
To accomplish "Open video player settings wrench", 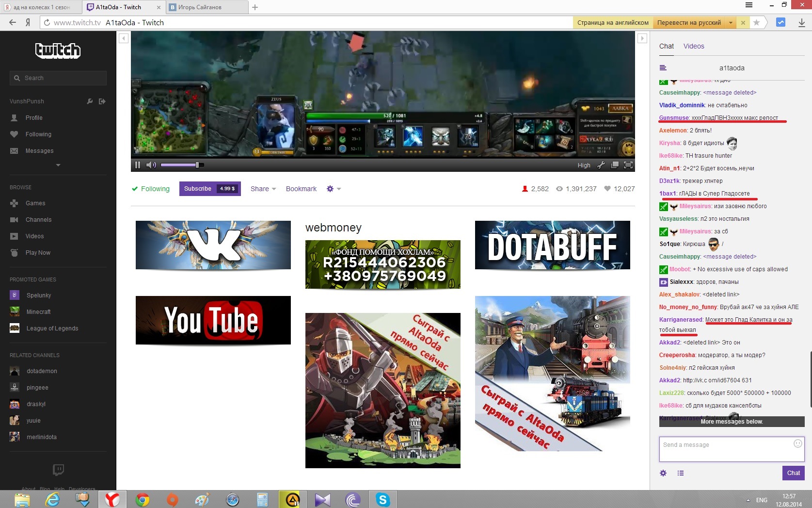I will click(601, 165).
